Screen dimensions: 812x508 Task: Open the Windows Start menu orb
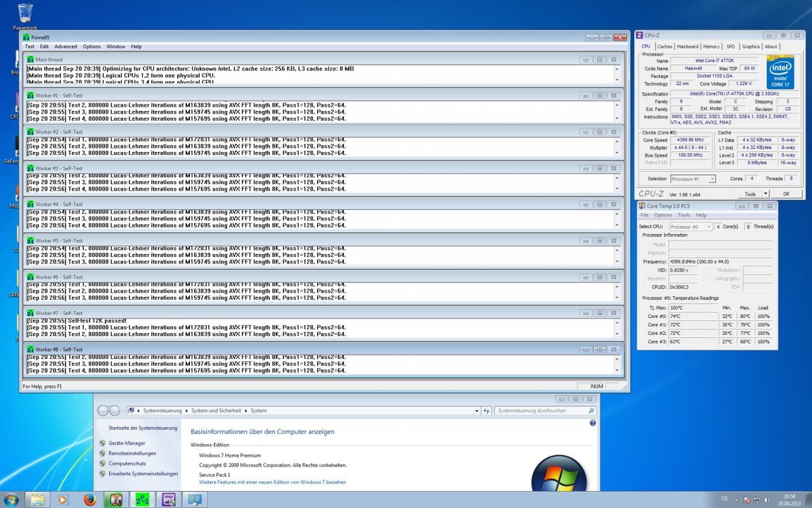tap(11, 500)
